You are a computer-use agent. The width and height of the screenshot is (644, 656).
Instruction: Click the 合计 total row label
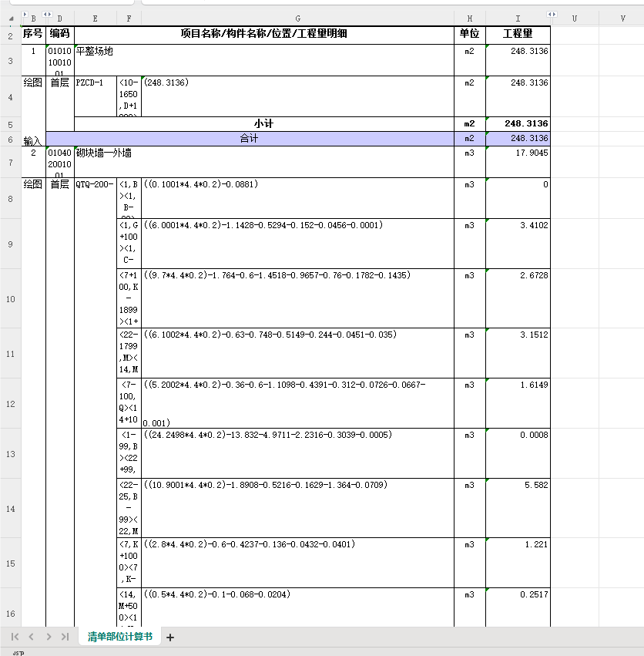point(250,139)
